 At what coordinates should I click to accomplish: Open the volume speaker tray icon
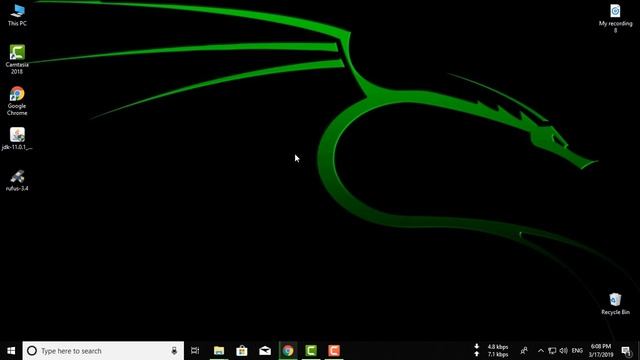click(x=564, y=351)
